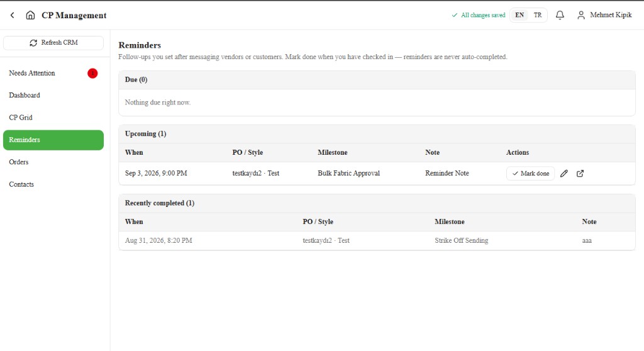
Task: Open the Contacts page
Action: pyautogui.click(x=53, y=184)
